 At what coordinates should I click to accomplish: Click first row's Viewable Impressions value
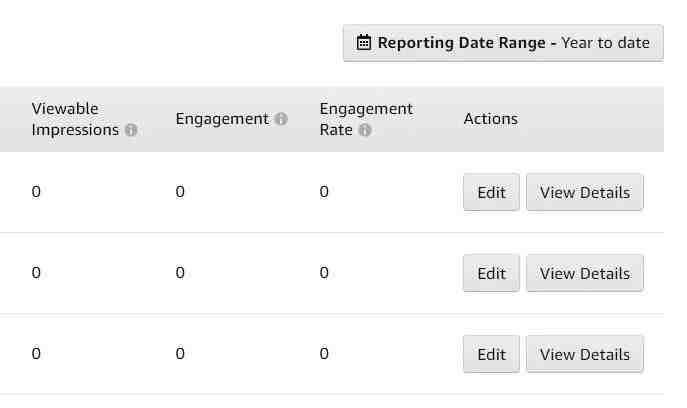[x=36, y=192]
